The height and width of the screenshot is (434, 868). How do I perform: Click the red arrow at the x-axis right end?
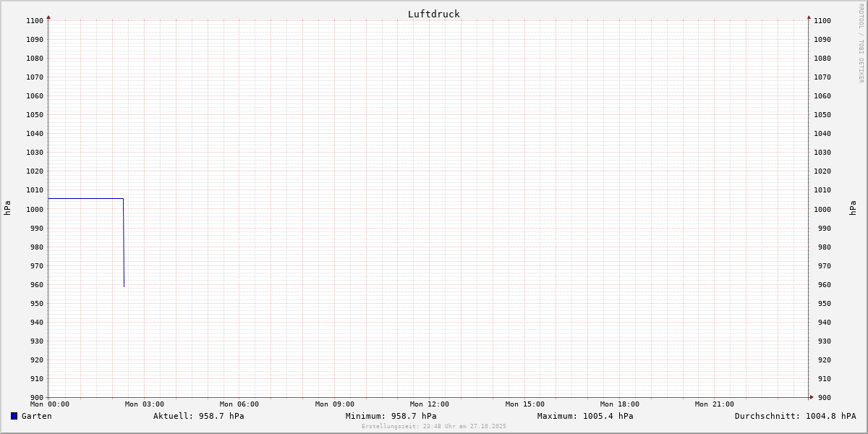tap(812, 397)
